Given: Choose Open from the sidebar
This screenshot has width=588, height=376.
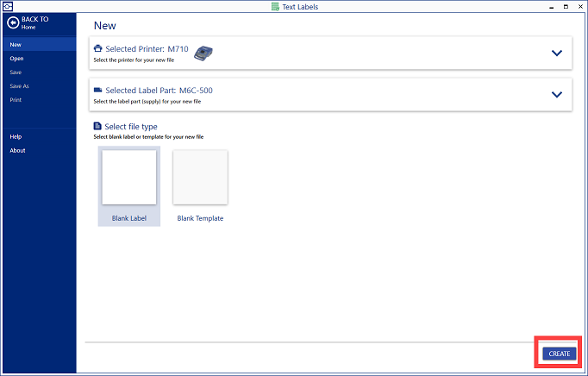Looking at the screenshot, I should click(16, 58).
